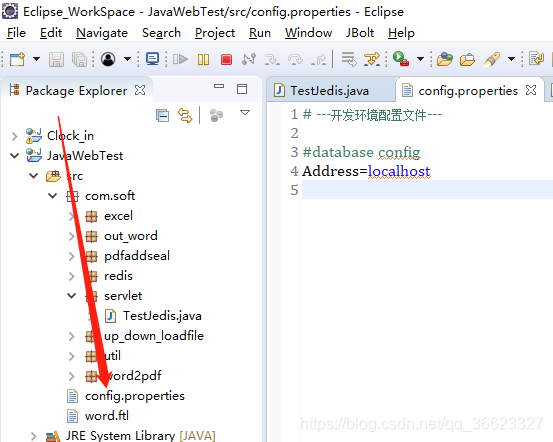553x442 pixels.
Task: Open the Navigate menu
Action: [102, 33]
